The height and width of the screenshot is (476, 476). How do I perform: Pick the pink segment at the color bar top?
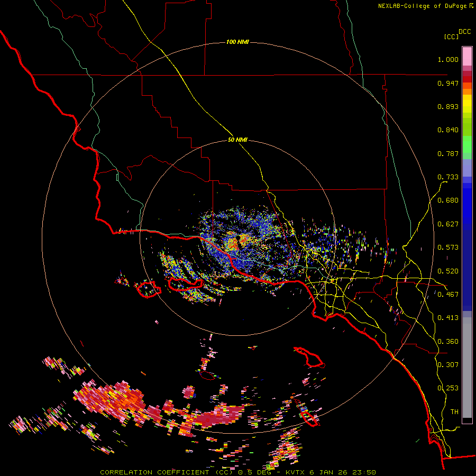click(467, 56)
